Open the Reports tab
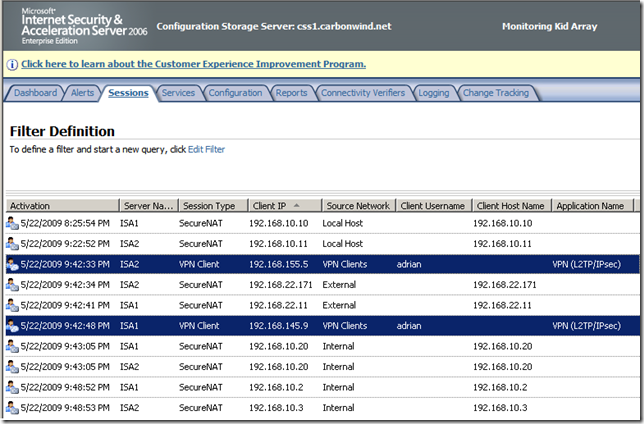Viewport: 644px width, 424px height. (291, 93)
